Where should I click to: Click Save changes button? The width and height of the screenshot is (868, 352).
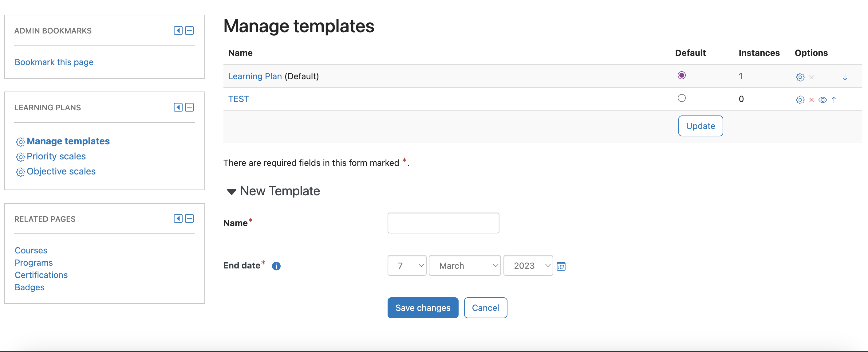click(x=423, y=307)
